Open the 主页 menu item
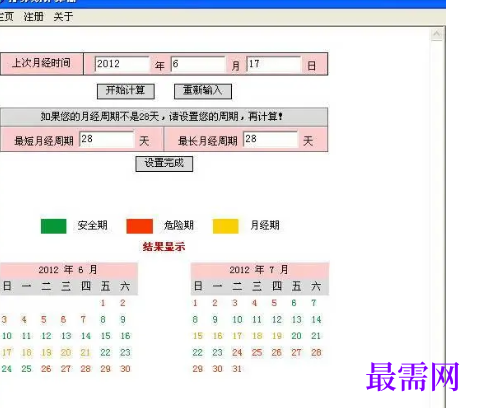The image size is (478, 408). 6,16
